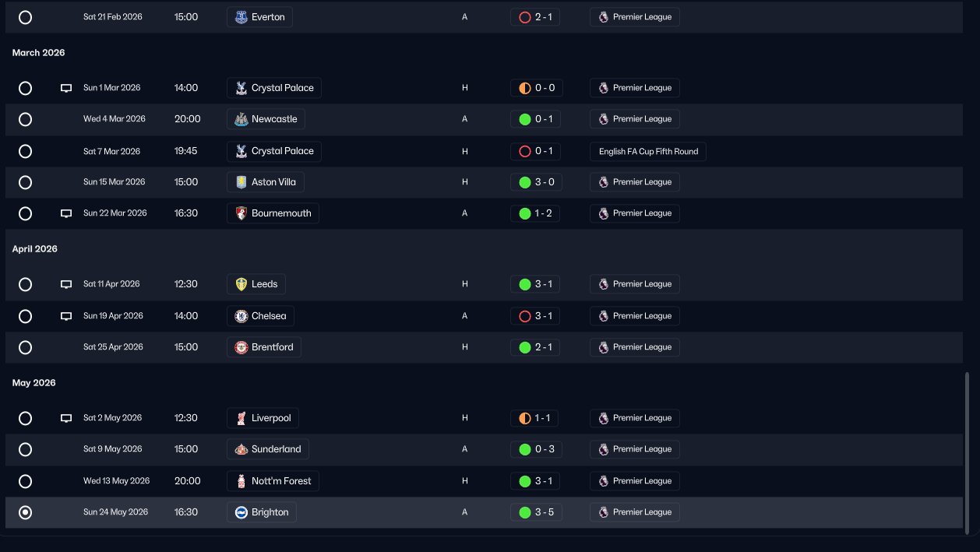
Task: Click the TV broadcast icon for Crystal Palace league match
Action: [x=66, y=88]
